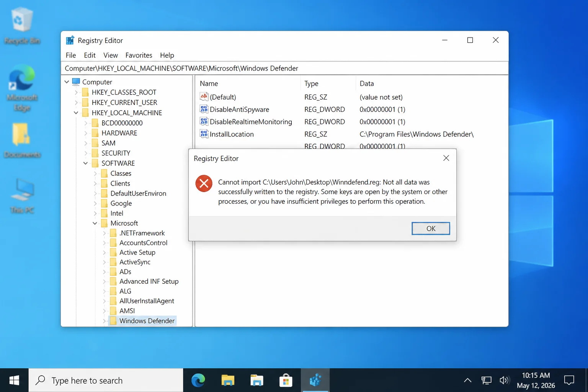The width and height of the screenshot is (588, 392).
Task: Expand the Classes key
Action: pyautogui.click(x=95, y=173)
